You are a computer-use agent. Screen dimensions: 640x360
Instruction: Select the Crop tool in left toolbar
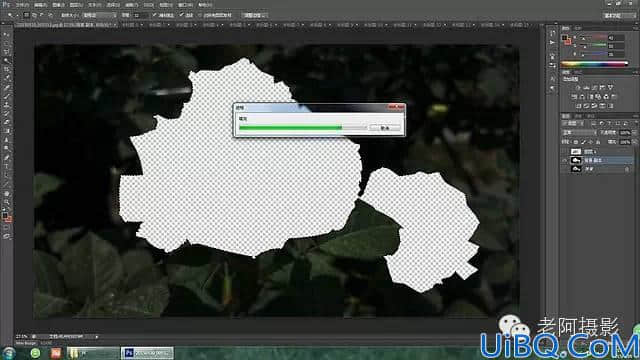(6, 69)
